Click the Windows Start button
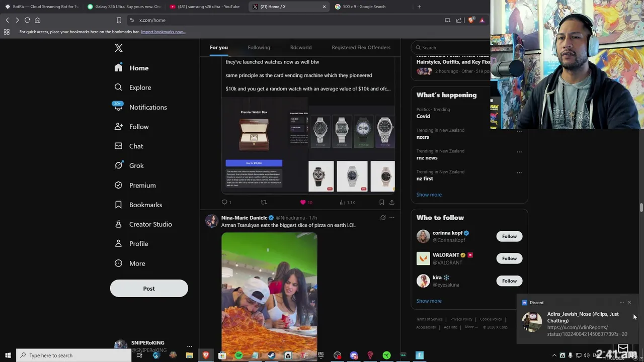Screen dimensions: 644x362 tap(8, 355)
